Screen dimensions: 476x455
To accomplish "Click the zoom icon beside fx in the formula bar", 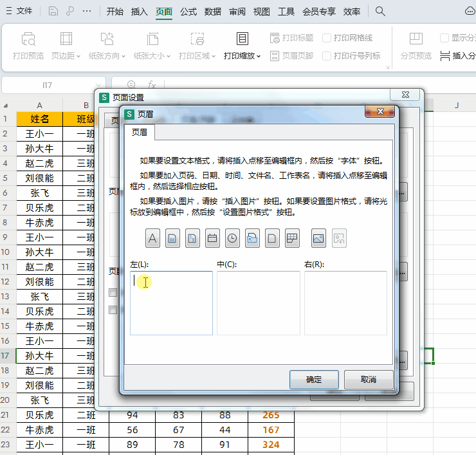I will [131, 84].
